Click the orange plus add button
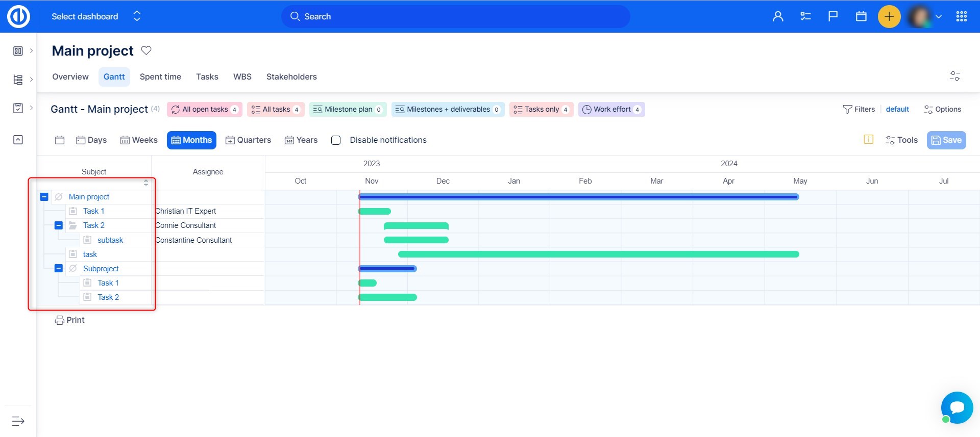 click(889, 17)
